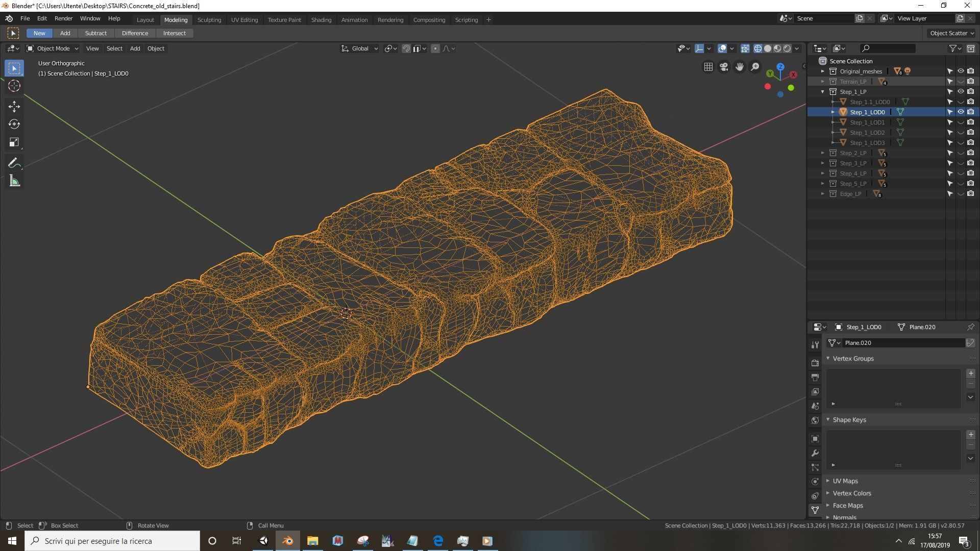The height and width of the screenshot is (551, 980).
Task: Select the Select Box tool in toolbar
Action: click(x=14, y=68)
